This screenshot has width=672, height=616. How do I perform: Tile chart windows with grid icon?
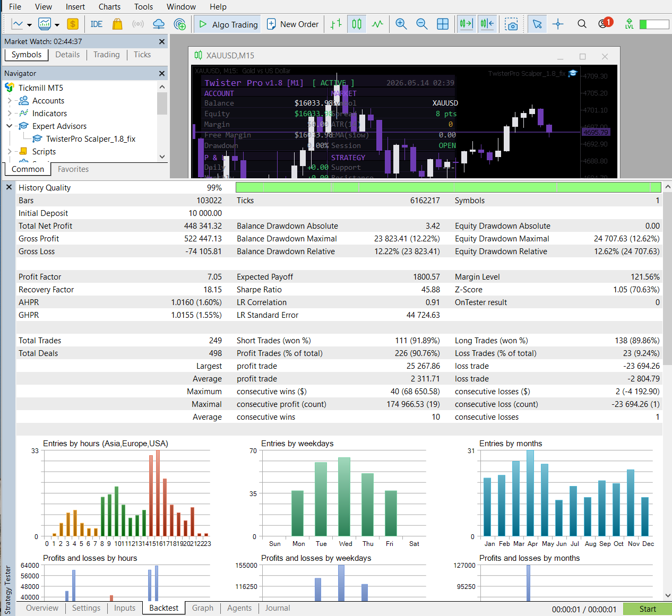click(443, 24)
